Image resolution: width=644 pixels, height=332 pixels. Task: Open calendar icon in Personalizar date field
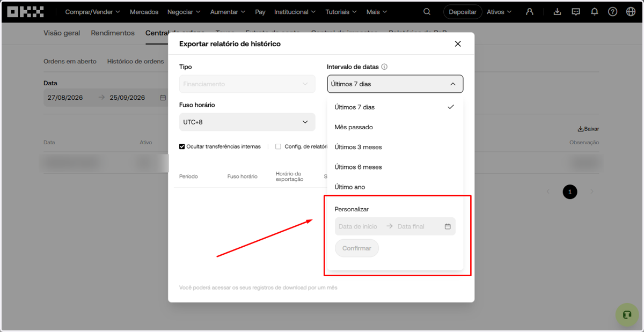pyautogui.click(x=448, y=226)
